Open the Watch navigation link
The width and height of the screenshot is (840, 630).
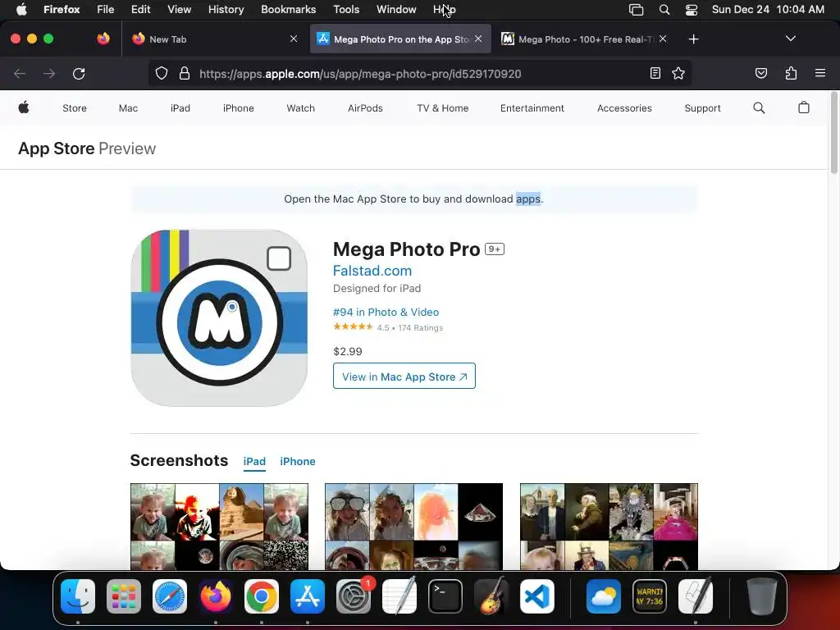pos(300,108)
